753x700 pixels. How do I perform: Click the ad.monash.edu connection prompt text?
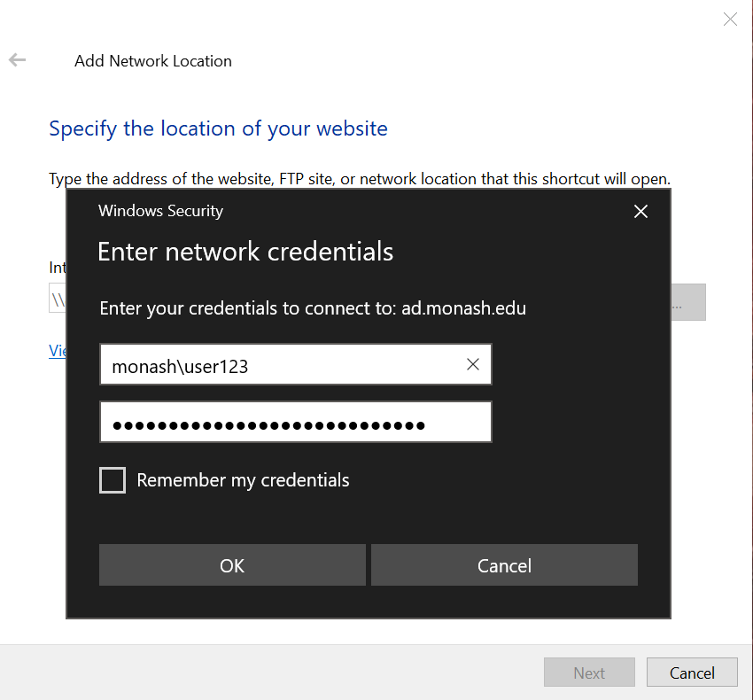[x=313, y=308]
